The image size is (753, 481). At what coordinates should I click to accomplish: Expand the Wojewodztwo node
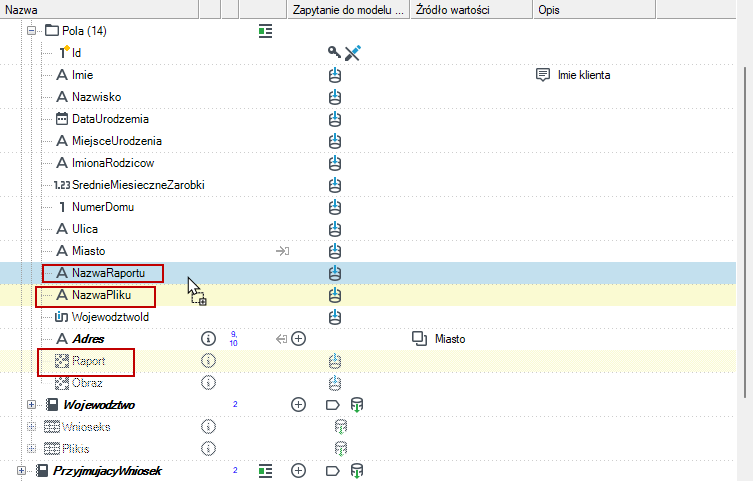(x=32, y=405)
